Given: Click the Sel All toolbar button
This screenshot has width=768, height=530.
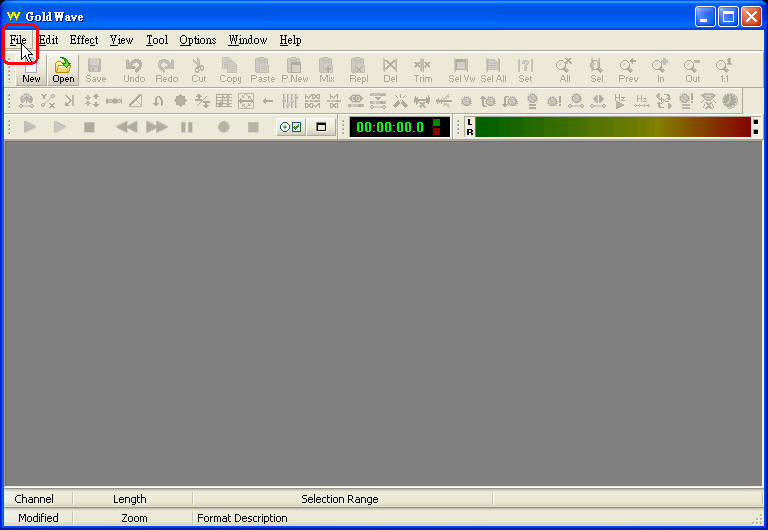Looking at the screenshot, I should point(493,70).
